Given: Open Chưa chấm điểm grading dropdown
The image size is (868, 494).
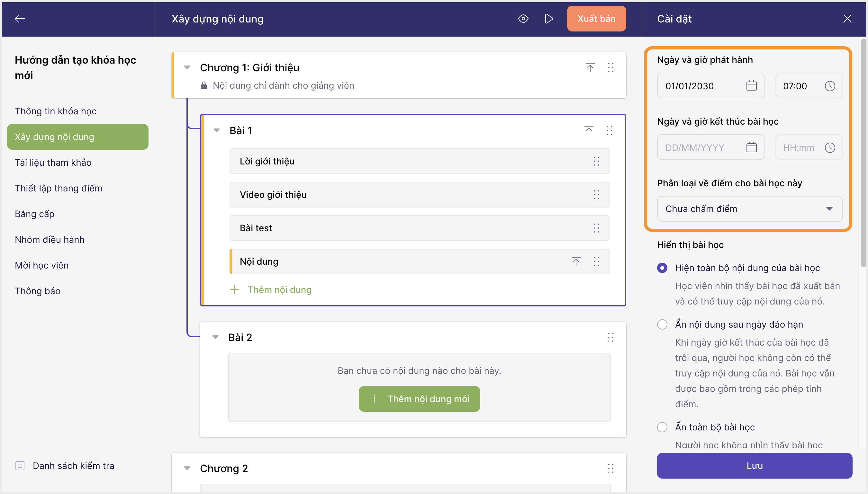Looking at the screenshot, I should point(749,209).
